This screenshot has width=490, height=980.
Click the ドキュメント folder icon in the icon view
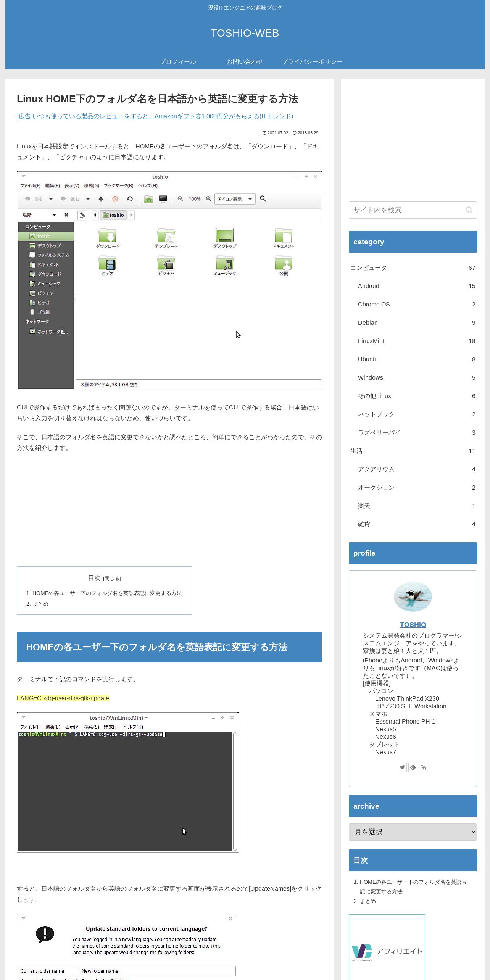click(284, 236)
